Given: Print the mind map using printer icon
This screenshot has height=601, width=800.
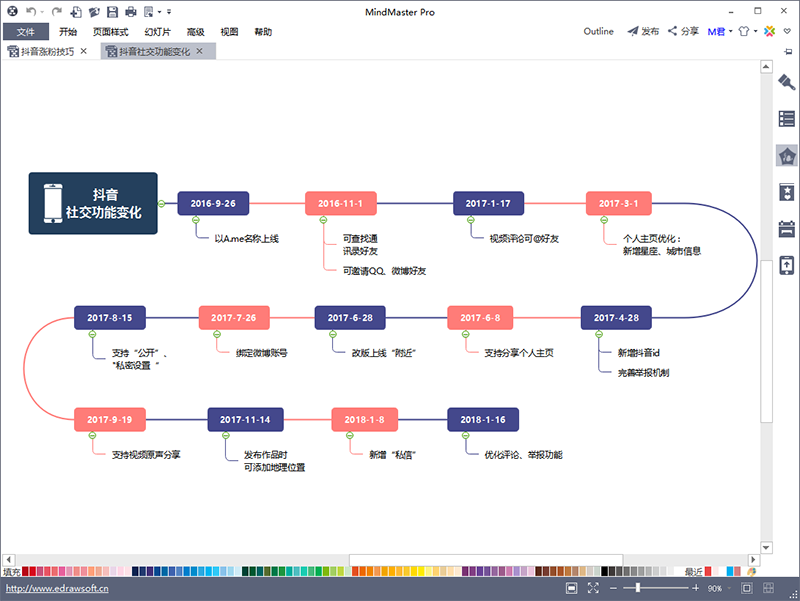Looking at the screenshot, I should (x=131, y=11).
